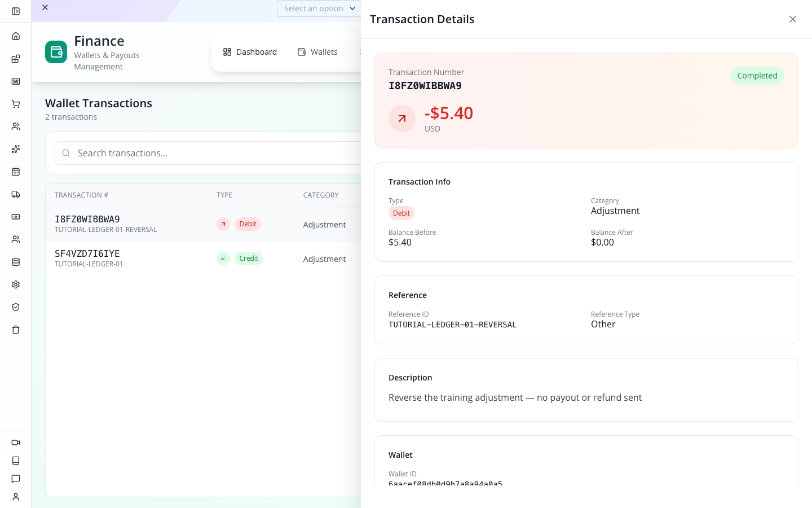Click the -$5.40 amount in details
The width and height of the screenshot is (812, 508).
click(x=449, y=113)
